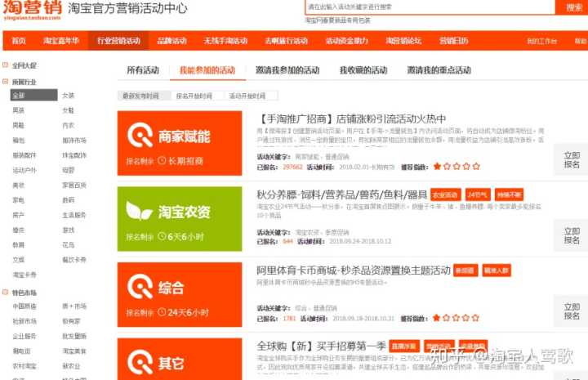The image size is (588, 380).
Task: Switch to the 邀请我参加的活动 tab
Action: click(x=287, y=70)
